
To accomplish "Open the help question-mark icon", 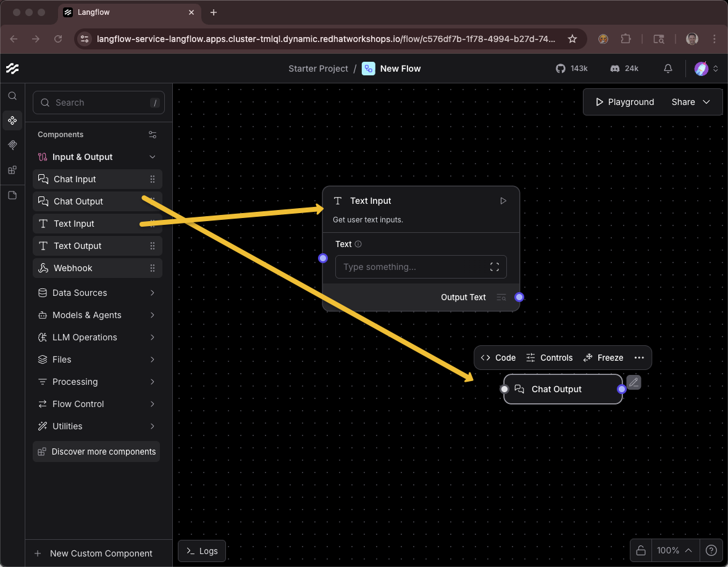I will pyautogui.click(x=711, y=550).
